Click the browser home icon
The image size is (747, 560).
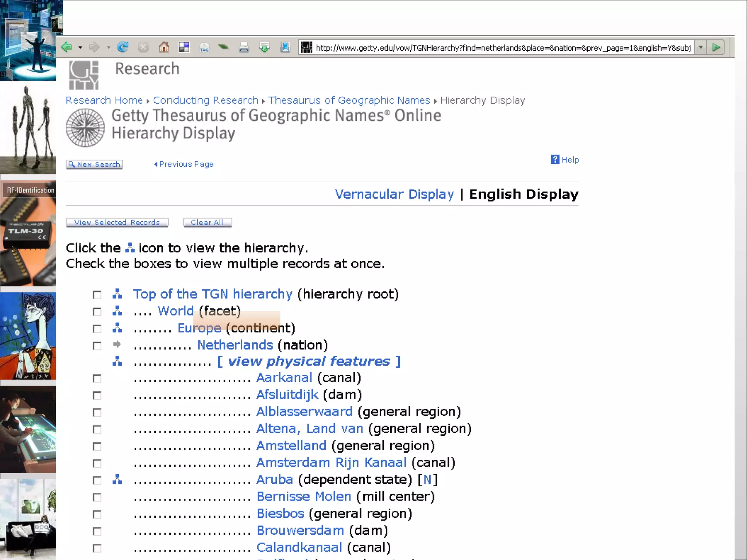pyautogui.click(x=164, y=47)
